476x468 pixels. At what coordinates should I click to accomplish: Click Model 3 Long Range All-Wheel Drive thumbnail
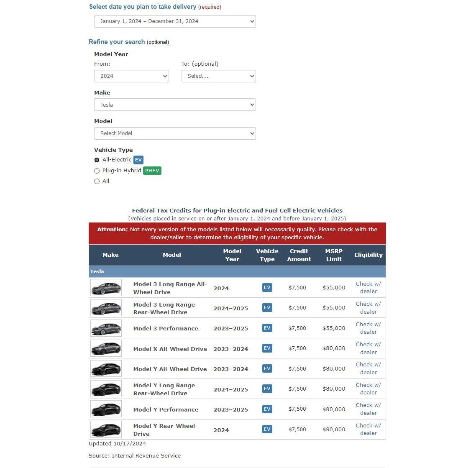(x=106, y=288)
